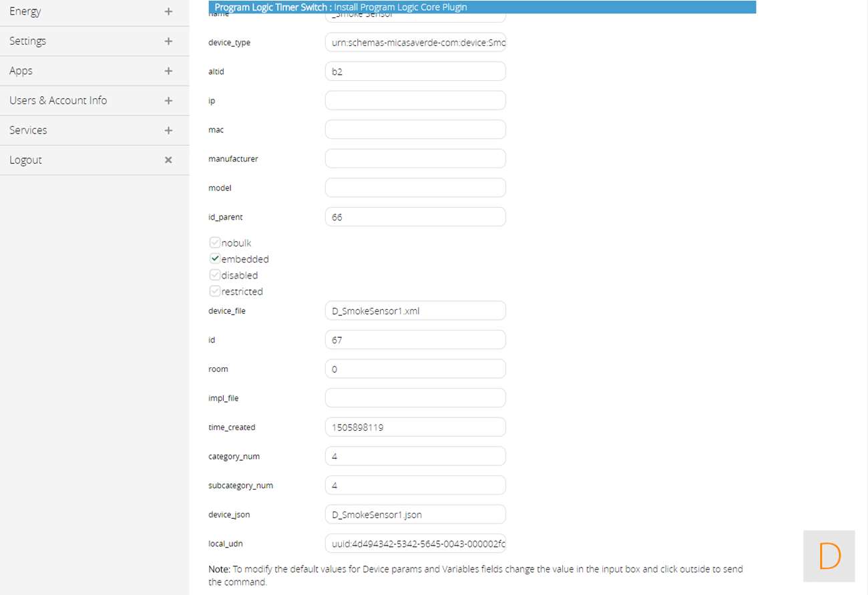The image size is (868, 595).
Task: Open the Apps menu item
Action: [21, 71]
